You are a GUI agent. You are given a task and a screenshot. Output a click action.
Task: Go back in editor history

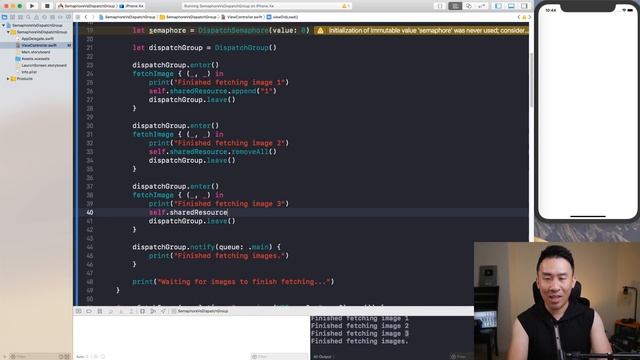(x=86, y=17)
